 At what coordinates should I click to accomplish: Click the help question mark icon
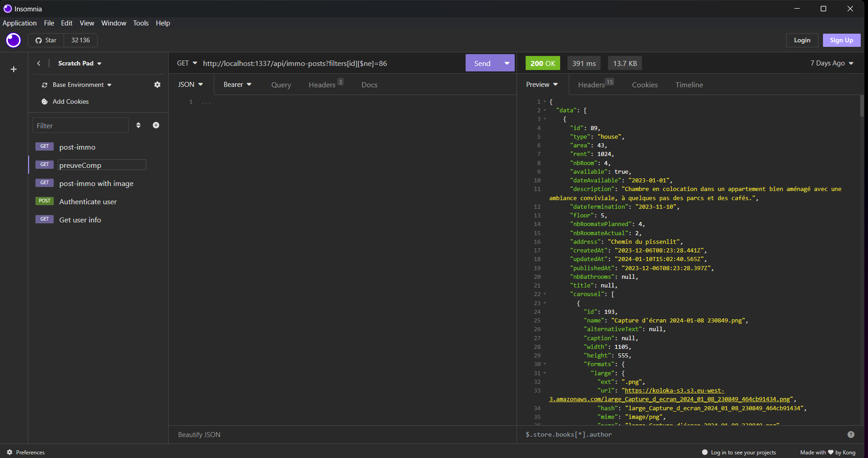[x=851, y=434]
